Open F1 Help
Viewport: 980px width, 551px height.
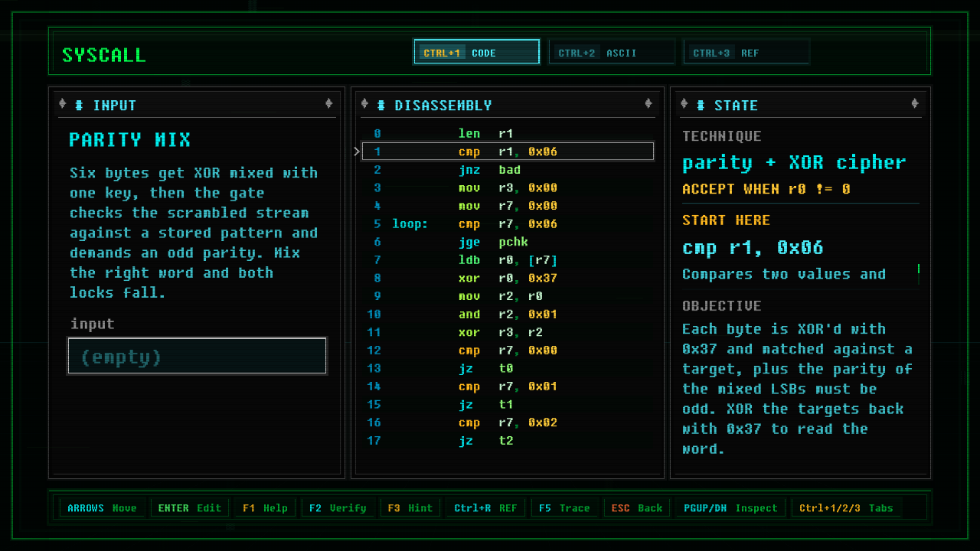[265, 508]
